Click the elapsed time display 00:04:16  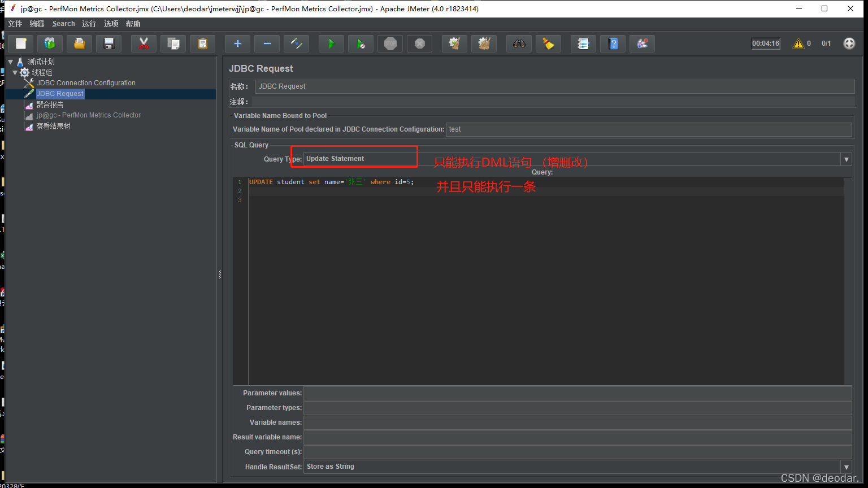pos(766,43)
